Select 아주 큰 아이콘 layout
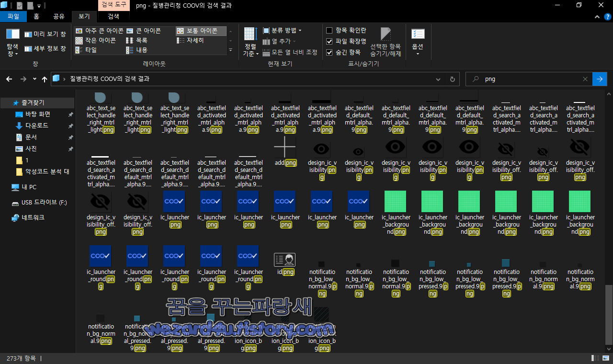613x364 pixels. [100, 31]
